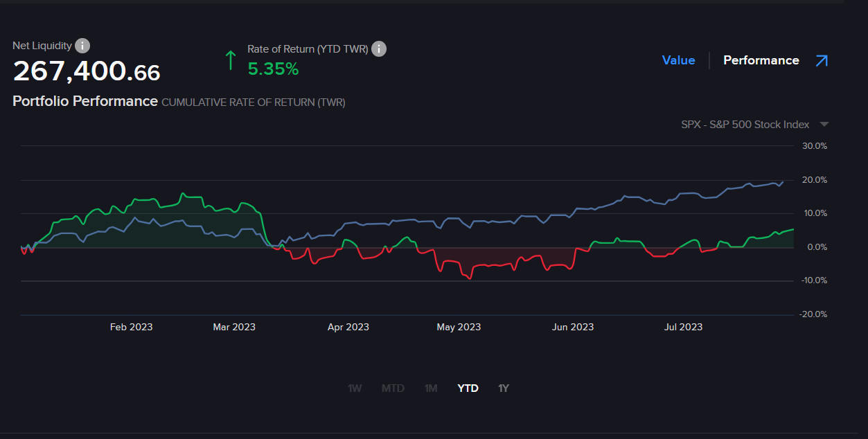Click the 5.35% rate of return value

tap(273, 69)
